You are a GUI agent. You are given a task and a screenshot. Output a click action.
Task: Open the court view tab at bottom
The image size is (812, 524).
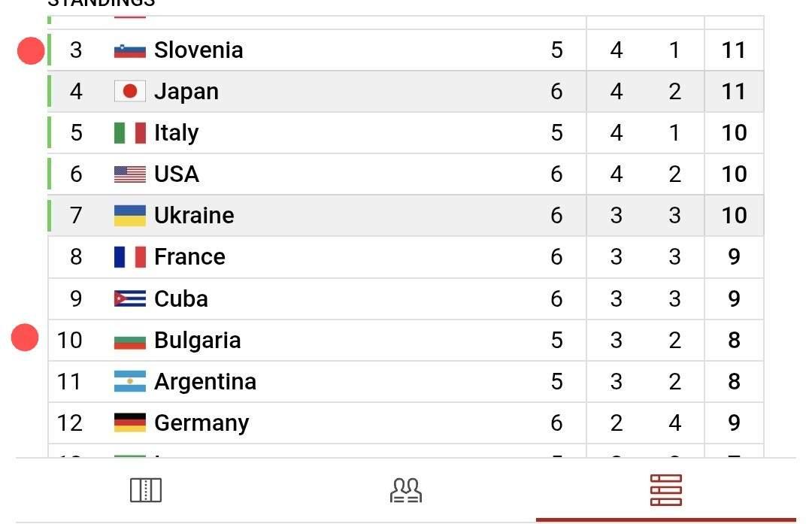(x=146, y=490)
